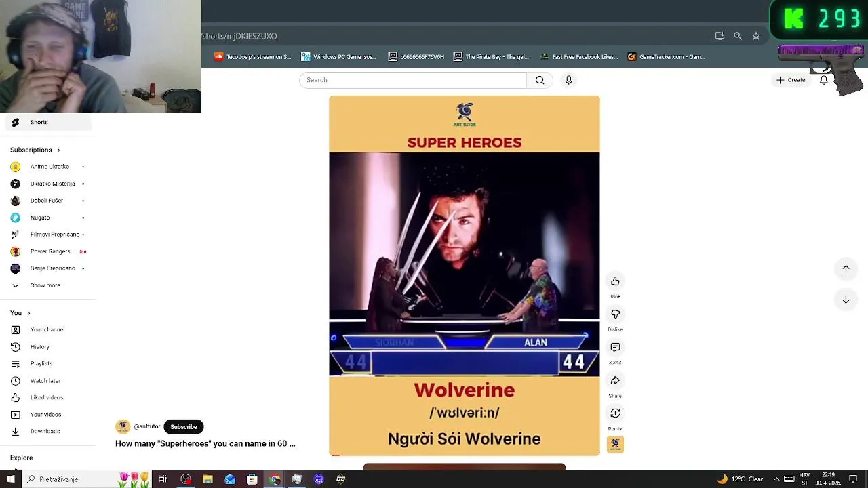Open the sound source thumbnail below Remix

coord(615,445)
